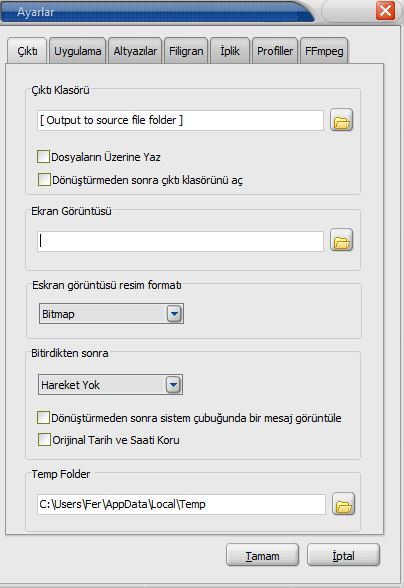This screenshot has height=588, width=404.
Task: Enable Orijinal Tarih ve Saati Koru
Action: [x=44, y=440]
